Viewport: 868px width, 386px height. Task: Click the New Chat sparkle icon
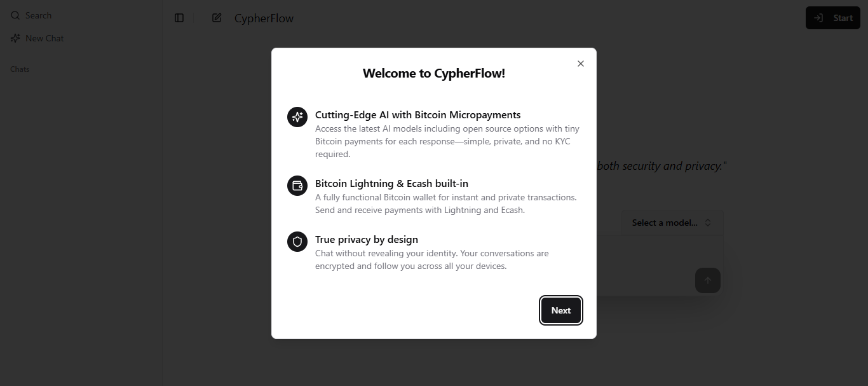[15, 38]
